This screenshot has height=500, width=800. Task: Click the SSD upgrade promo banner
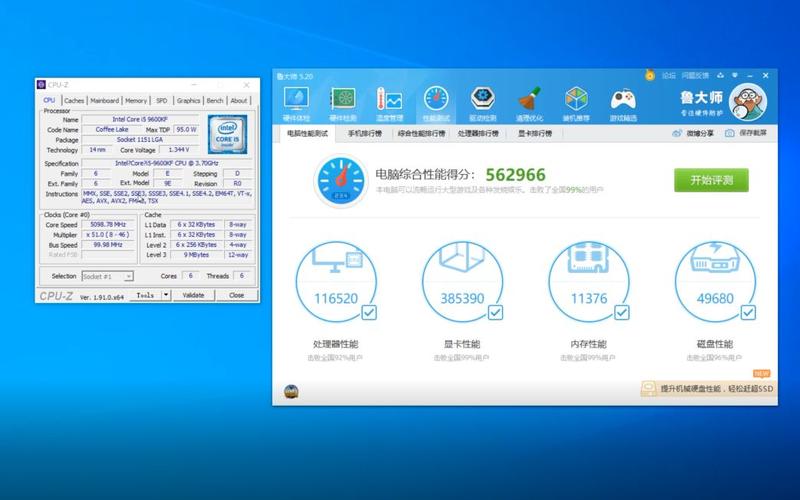tap(708, 389)
